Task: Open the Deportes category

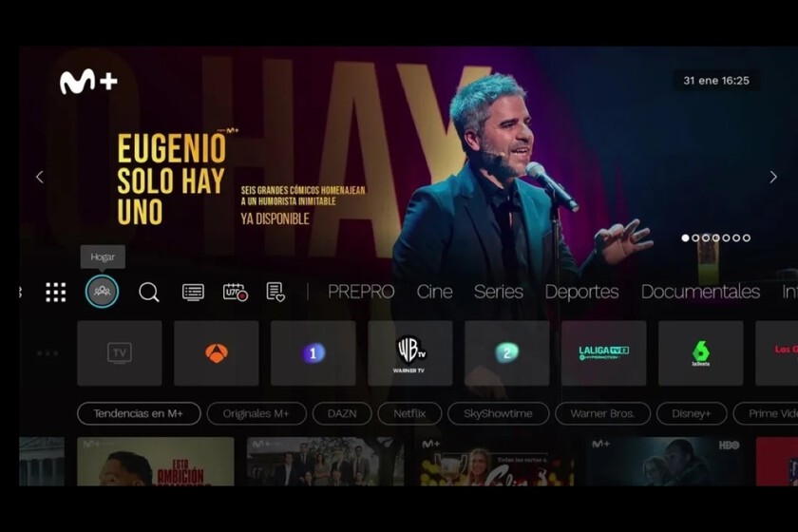Action: 581,292
